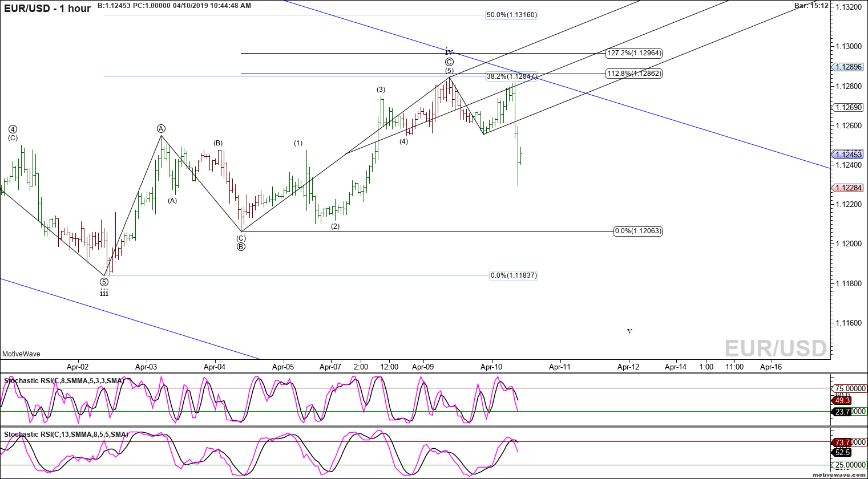
Task: Click the wave iii label
Action: [x=104, y=293]
